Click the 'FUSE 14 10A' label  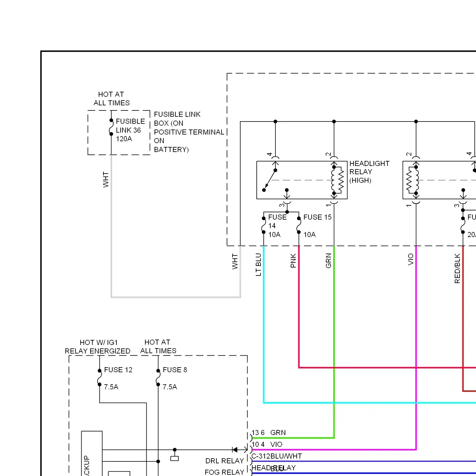click(x=277, y=226)
